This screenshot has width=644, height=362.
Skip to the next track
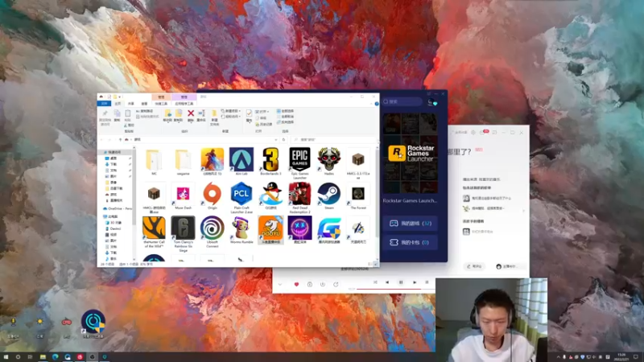coord(415,282)
